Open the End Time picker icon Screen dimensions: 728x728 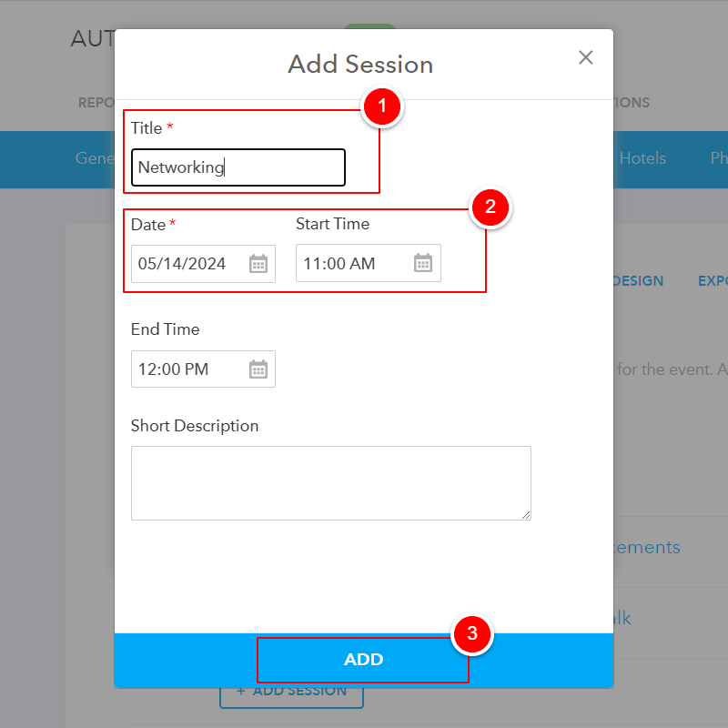[x=258, y=369]
